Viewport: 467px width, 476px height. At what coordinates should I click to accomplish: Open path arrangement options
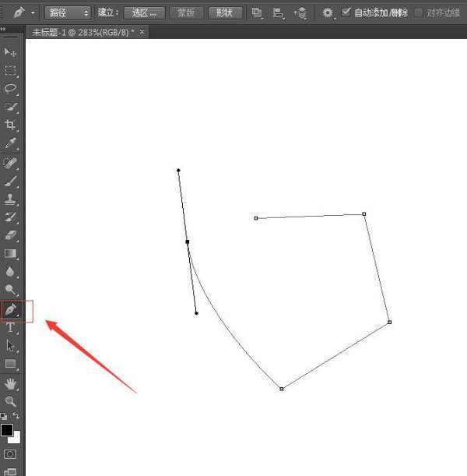pyautogui.click(x=300, y=12)
